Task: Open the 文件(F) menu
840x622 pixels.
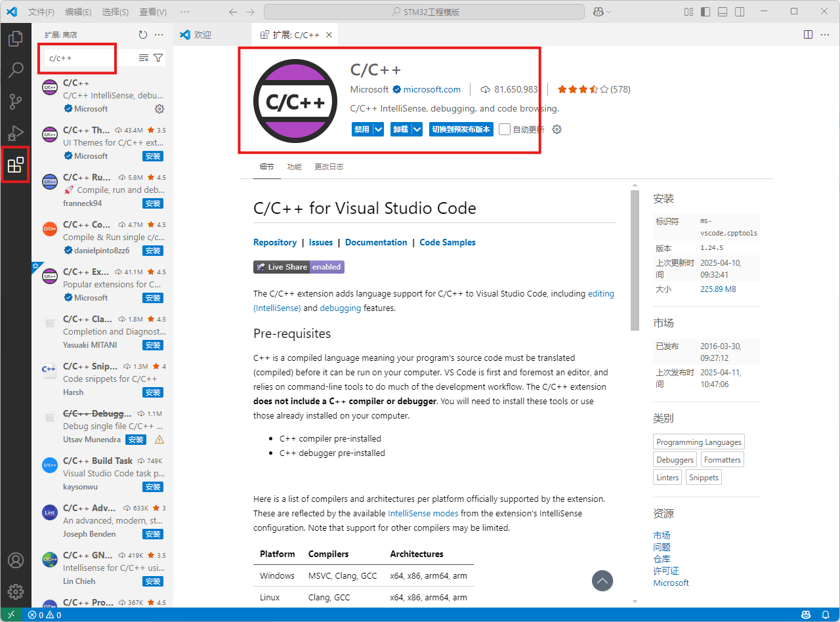Action: click(x=41, y=12)
